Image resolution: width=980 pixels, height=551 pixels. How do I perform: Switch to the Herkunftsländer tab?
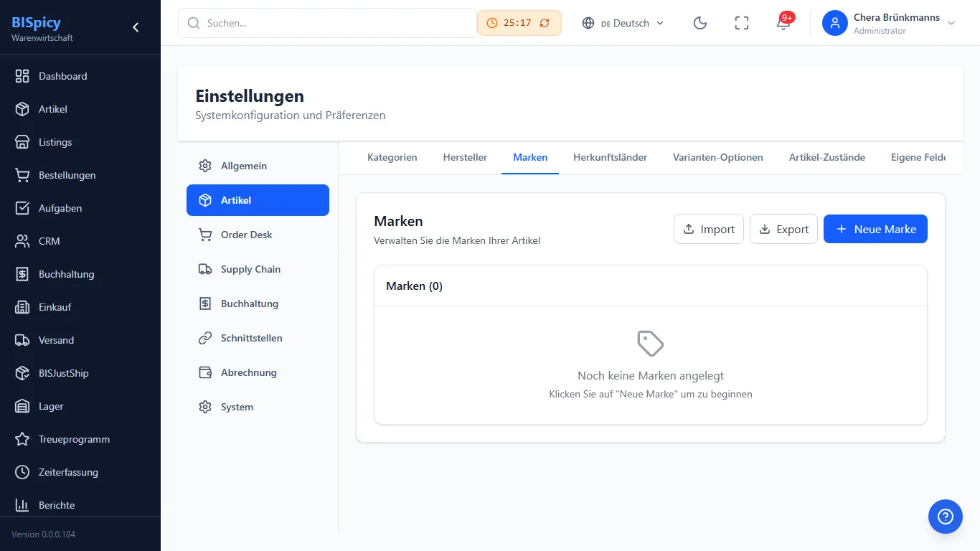(610, 157)
